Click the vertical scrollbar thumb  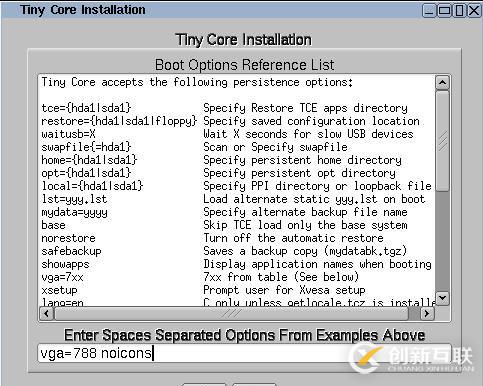tap(442, 141)
